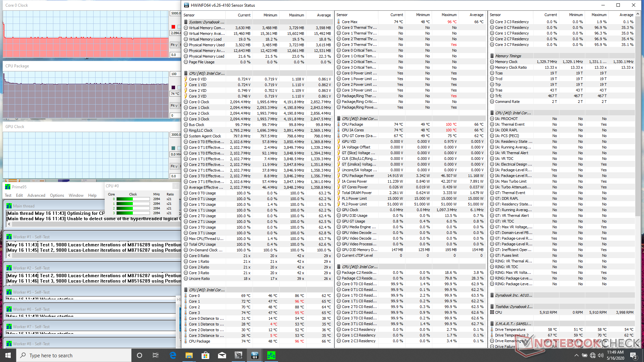
Task: Open the Test menu in Prime95
Action: coord(8,195)
